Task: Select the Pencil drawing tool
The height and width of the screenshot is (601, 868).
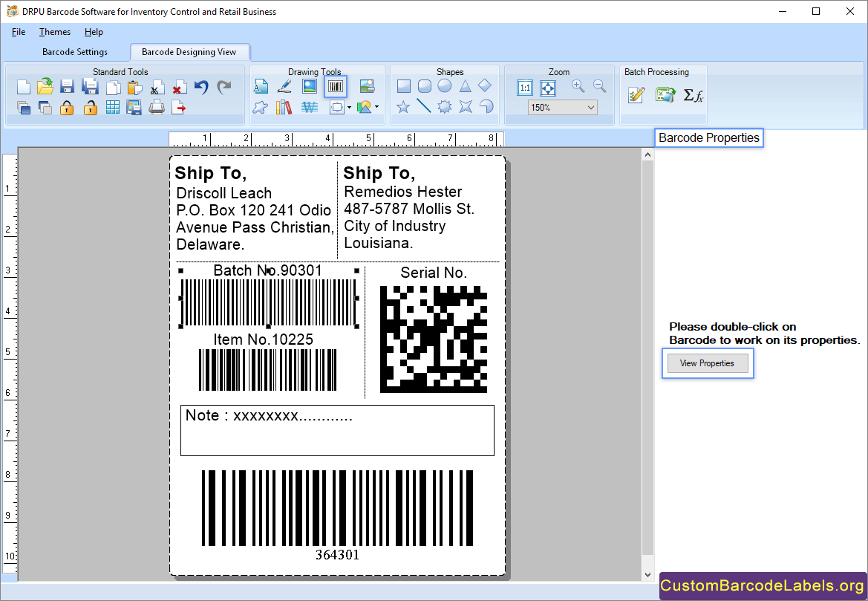Action: (x=284, y=86)
